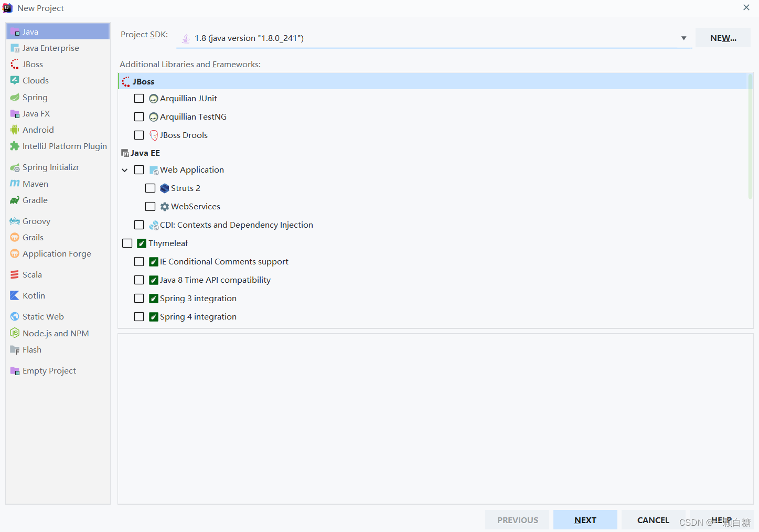759x532 pixels.
Task: Choose the Java Enterprise icon in sidebar
Action: point(15,48)
